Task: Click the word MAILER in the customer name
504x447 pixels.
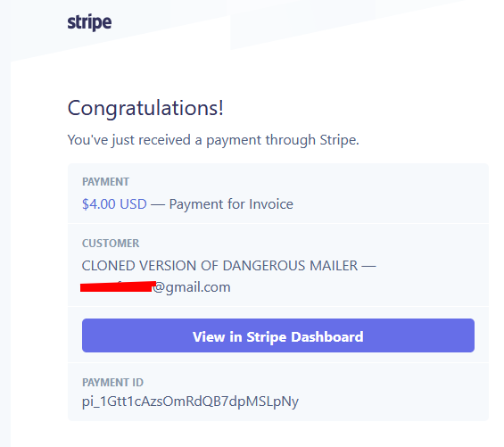Action: click(x=334, y=266)
